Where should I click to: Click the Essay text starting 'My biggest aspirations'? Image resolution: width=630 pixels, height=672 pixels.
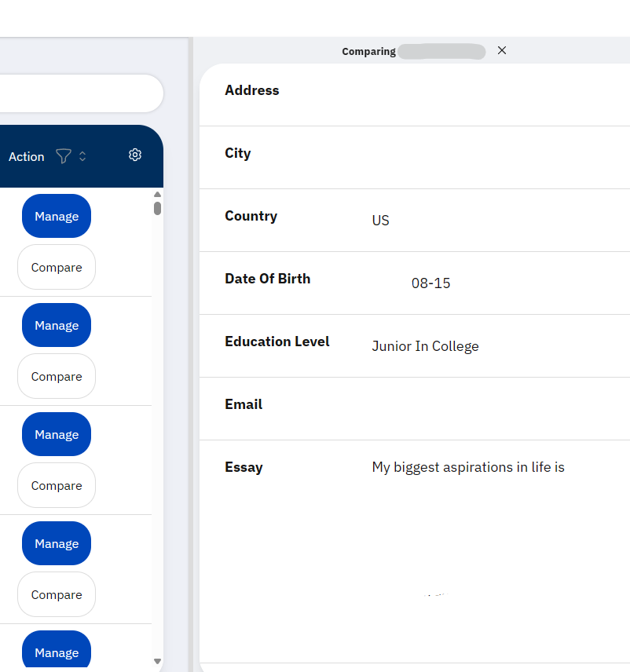pyautogui.click(x=468, y=468)
